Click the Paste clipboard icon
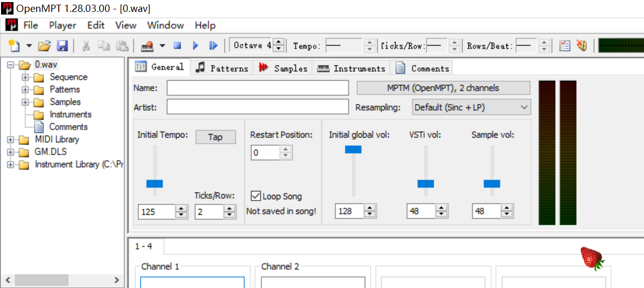644x288 pixels. (122, 46)
